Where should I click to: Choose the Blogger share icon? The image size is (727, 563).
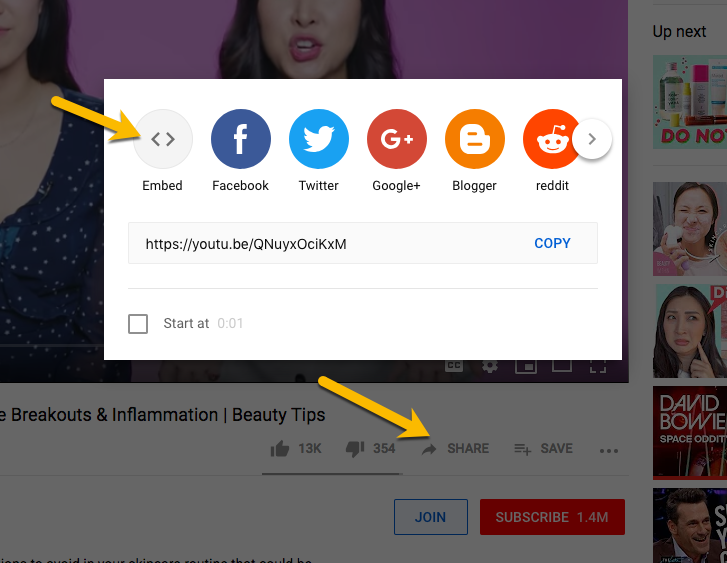pos(474,140)
